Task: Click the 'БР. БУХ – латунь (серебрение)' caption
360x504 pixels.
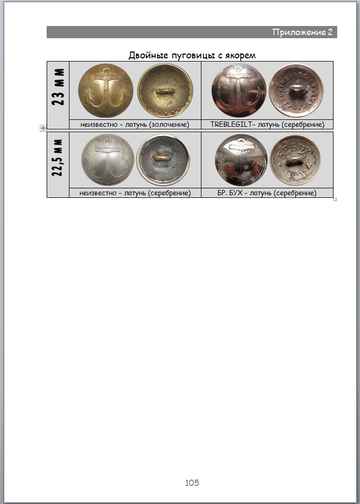Action: click(x=267, y=193)
